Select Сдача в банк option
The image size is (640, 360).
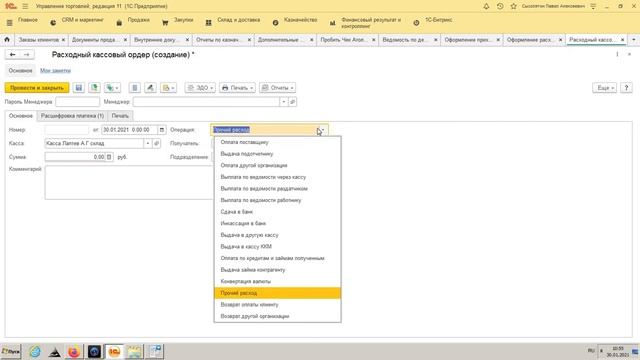[278, 212]
